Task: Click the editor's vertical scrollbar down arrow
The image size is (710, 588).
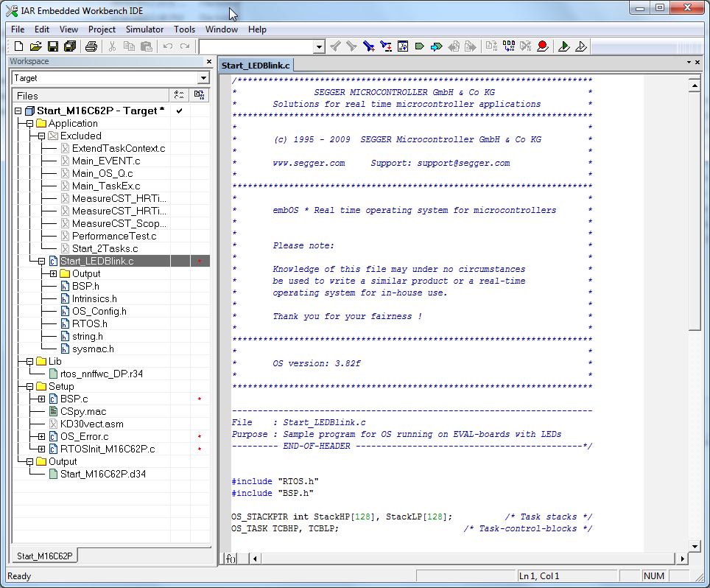Action: [694, 545]
